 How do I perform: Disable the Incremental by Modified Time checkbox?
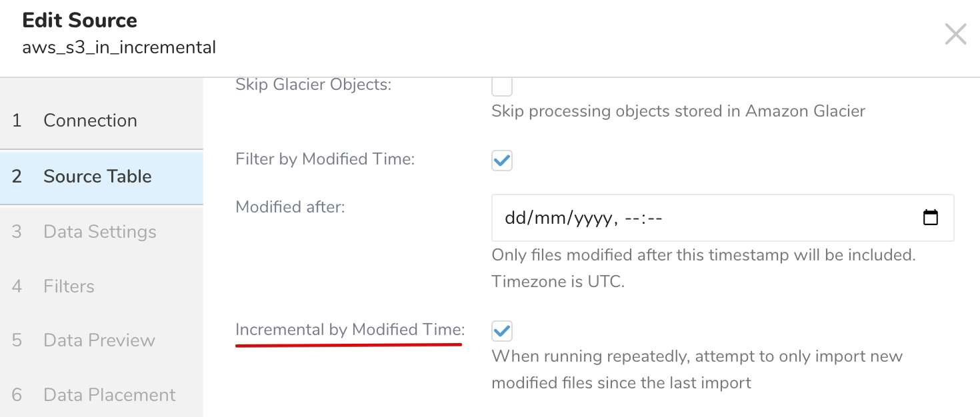(x=501, y=330)
